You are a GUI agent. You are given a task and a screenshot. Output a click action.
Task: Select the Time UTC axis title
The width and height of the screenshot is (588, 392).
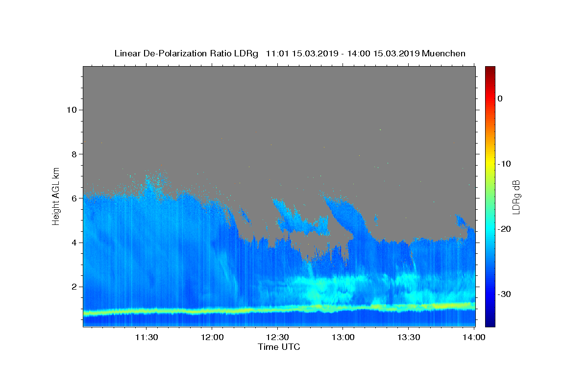279,347
